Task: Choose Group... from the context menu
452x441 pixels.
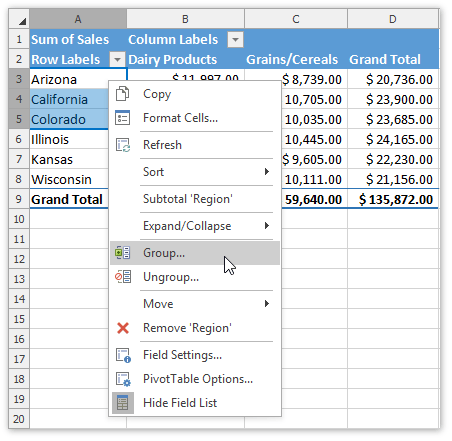Action: [x=195, y=253]
